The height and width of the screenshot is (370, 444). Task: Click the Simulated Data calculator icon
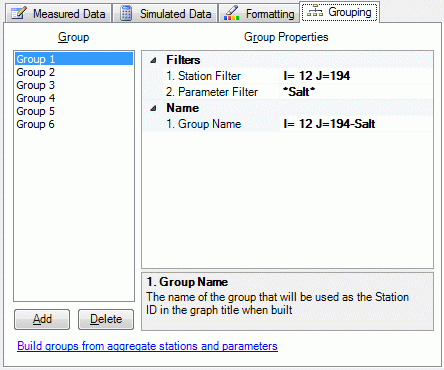click(x=126, y=14)
